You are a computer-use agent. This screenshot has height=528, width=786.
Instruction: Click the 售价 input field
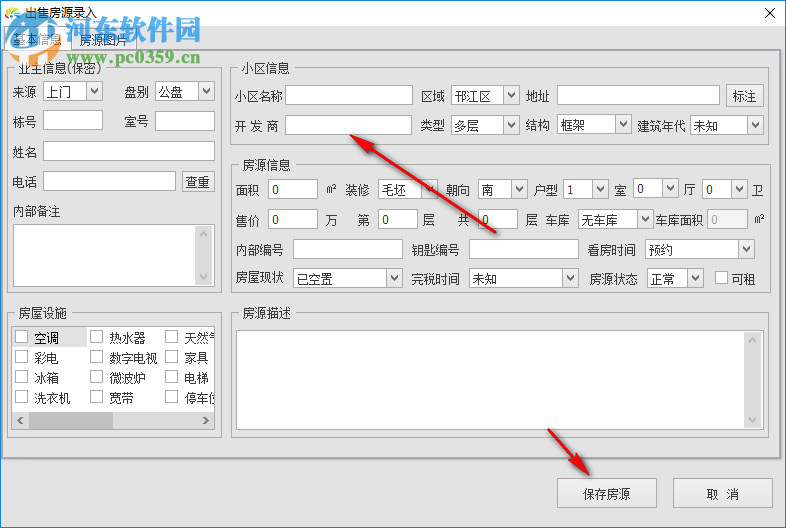(x=293, y=219)
